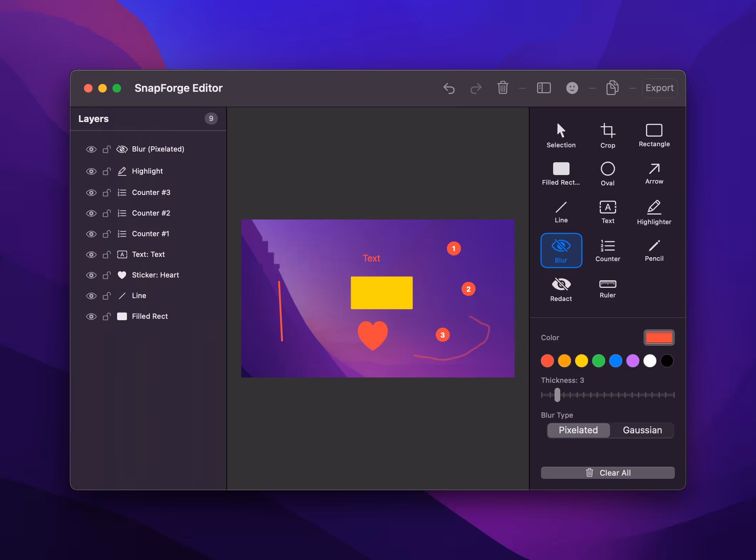Select the Counter #2 layer name

tap(151, 213)
